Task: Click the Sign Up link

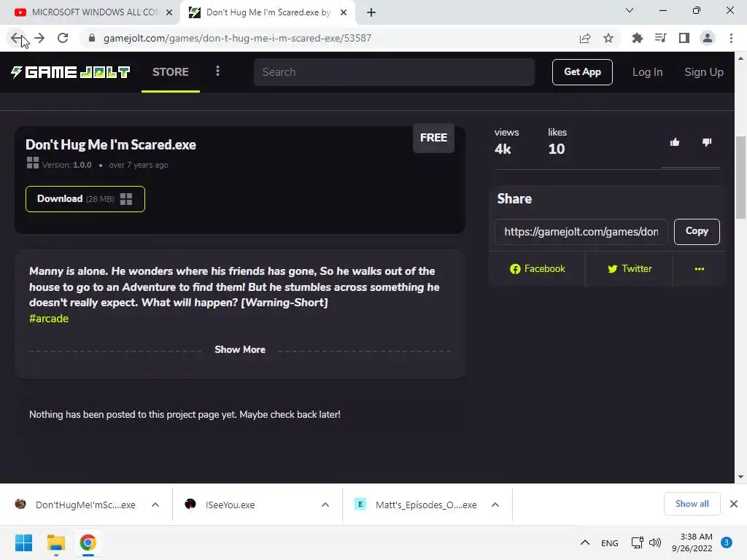Action: click(704, 72)
